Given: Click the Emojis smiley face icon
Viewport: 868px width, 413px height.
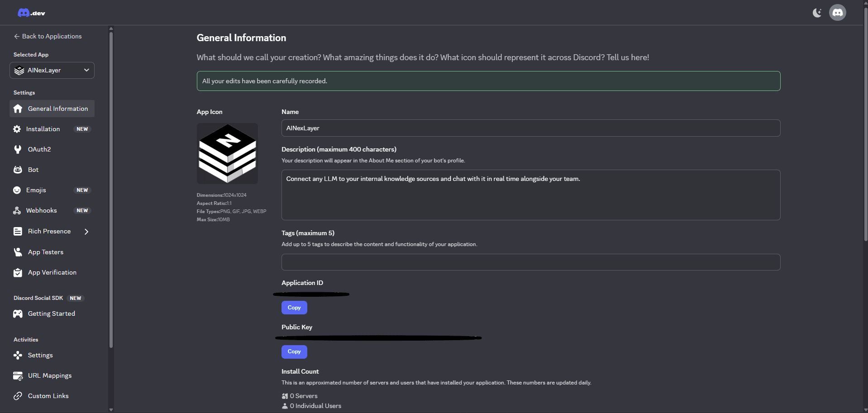Looking at the screenshot, I should pos(17,190).
